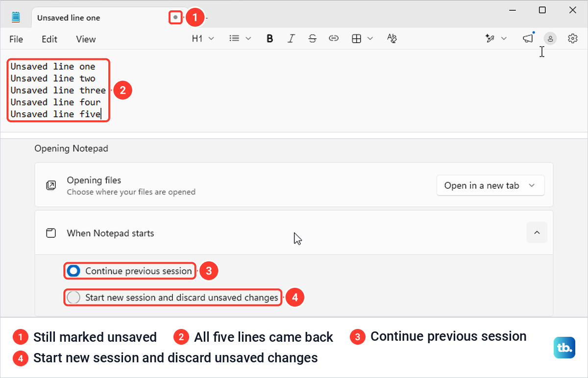Image resolution: width=588 pixels, height=378 pixels.
Task: Click the 'Opening Notepad' section heading
Action: tap(71, 148)
